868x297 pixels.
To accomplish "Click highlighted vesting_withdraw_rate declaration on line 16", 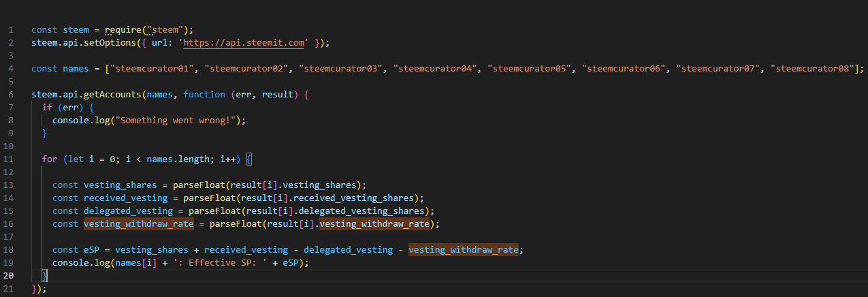I will 139,223.
